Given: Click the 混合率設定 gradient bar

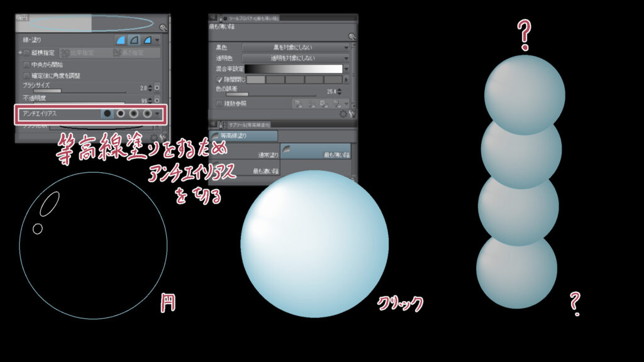Looking at the screenshot, I should [293, 69].
